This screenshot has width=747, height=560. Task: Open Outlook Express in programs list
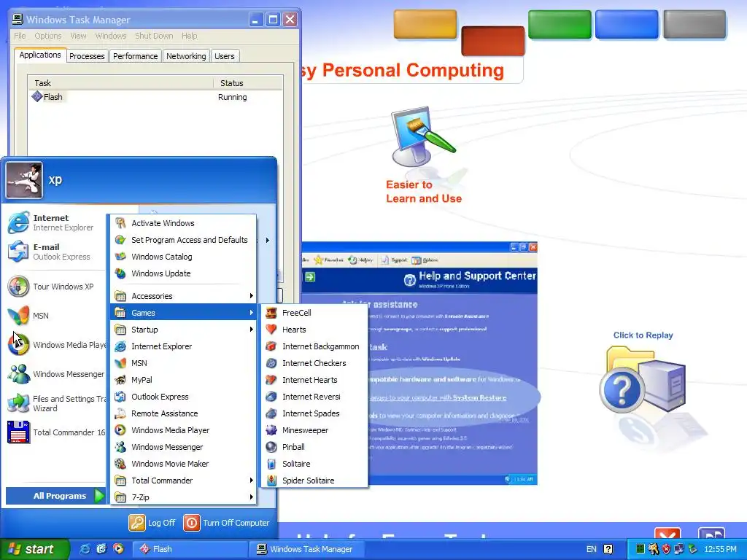tap(183, 397)
